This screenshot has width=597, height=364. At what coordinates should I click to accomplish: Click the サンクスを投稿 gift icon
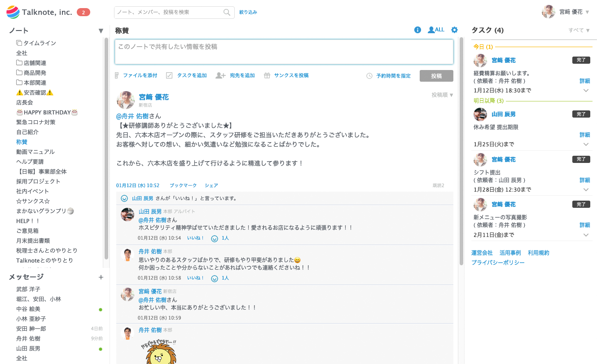(x=267, y=75)
